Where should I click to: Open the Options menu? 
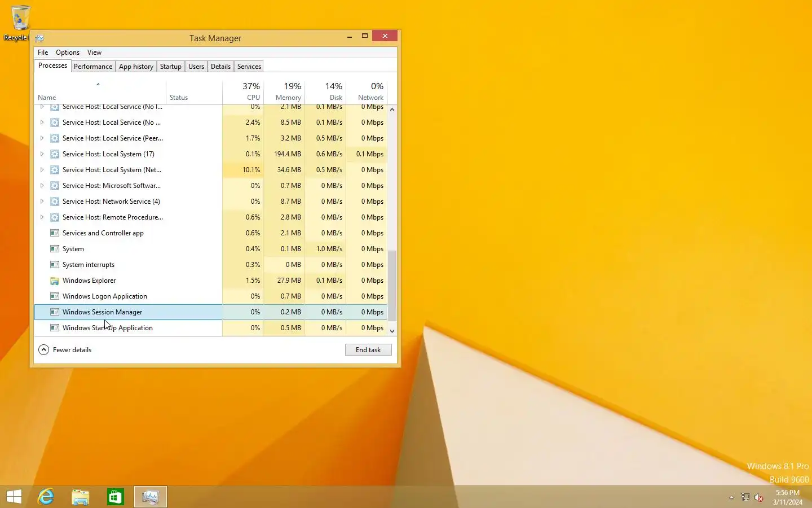pos(68,52)
